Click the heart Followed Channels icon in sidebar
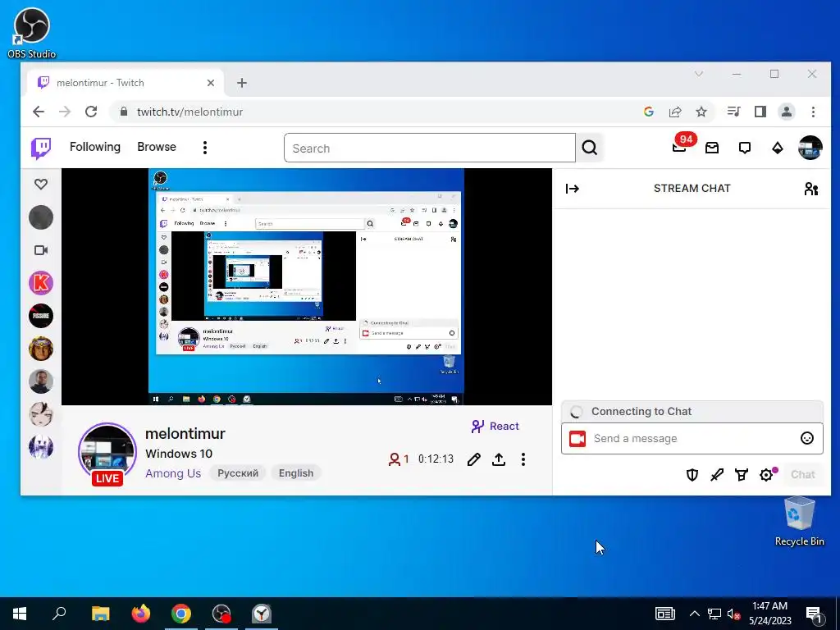Screen dimensions: 840x630 coord(41,185)
